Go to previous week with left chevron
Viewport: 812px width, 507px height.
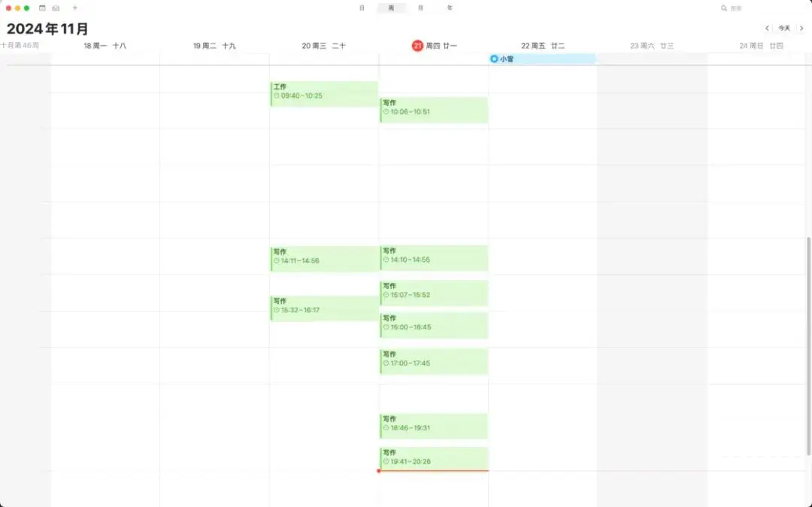click(x=766, y=28)
